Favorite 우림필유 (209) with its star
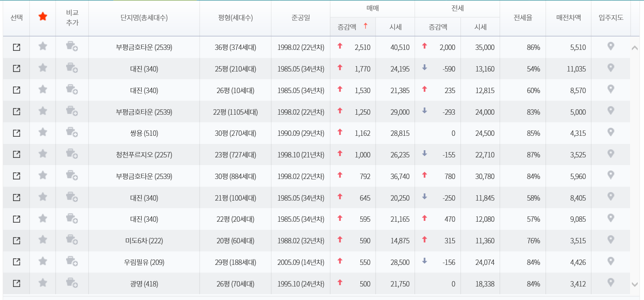This screenshot has width=644, height=300. click(43, 261)
